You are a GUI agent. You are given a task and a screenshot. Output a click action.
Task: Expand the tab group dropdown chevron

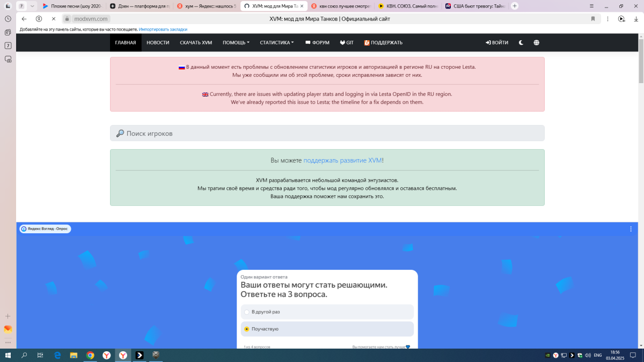click(32, 6)
